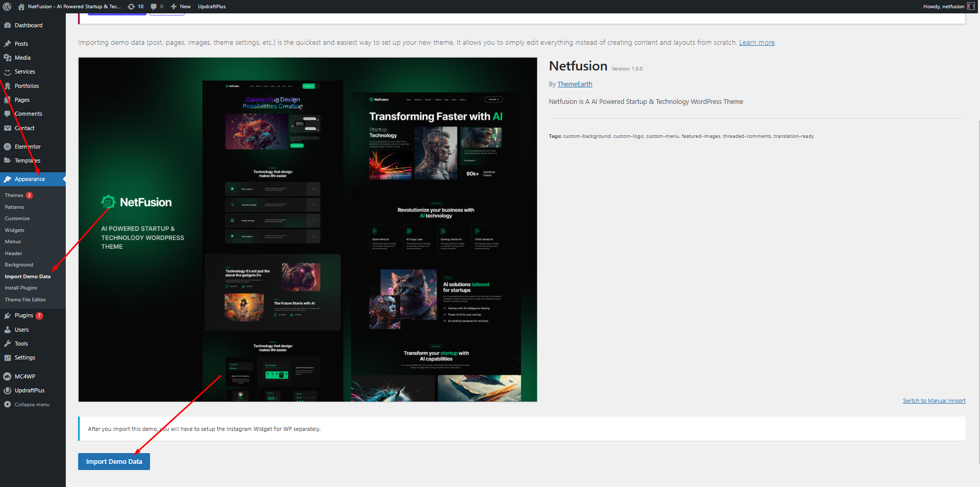980x487 pixels.
Task: Click the Appearance paintbrush icon
Action: [7, 179]
